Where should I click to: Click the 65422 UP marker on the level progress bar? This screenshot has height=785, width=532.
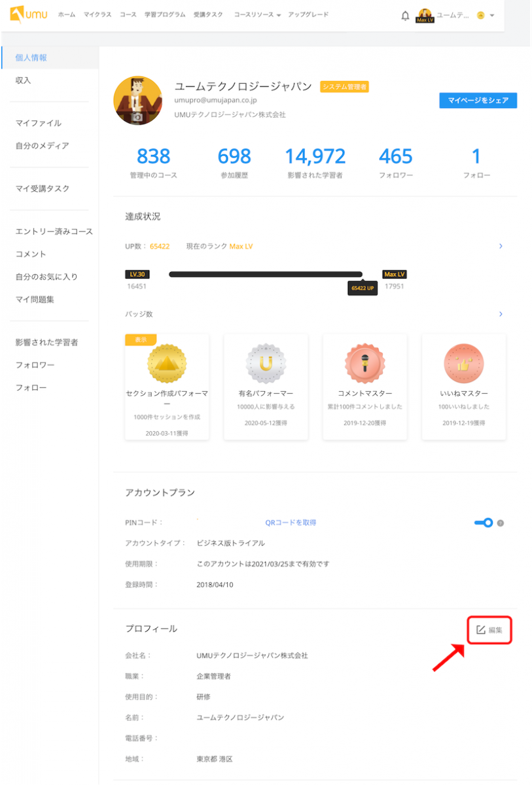pos(363,288)
